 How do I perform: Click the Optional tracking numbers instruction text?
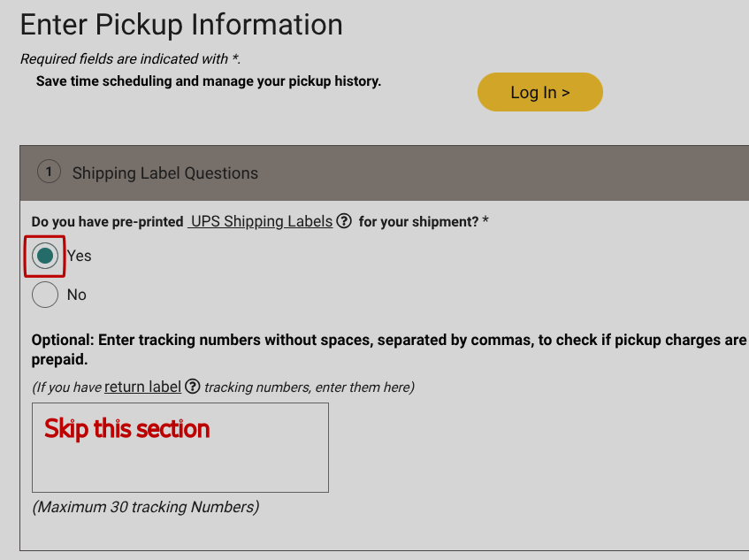pyautogui.click(x=389, y=349)
